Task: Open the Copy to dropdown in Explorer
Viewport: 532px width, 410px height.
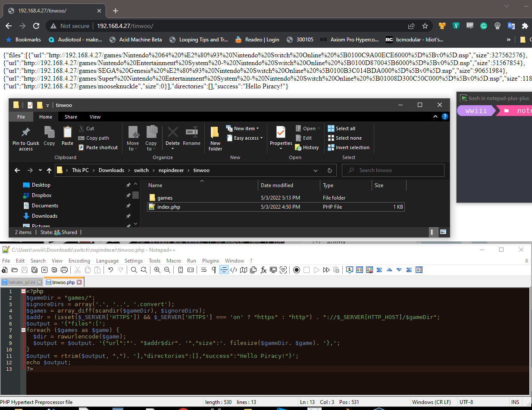Action: [x=151, y=139]
